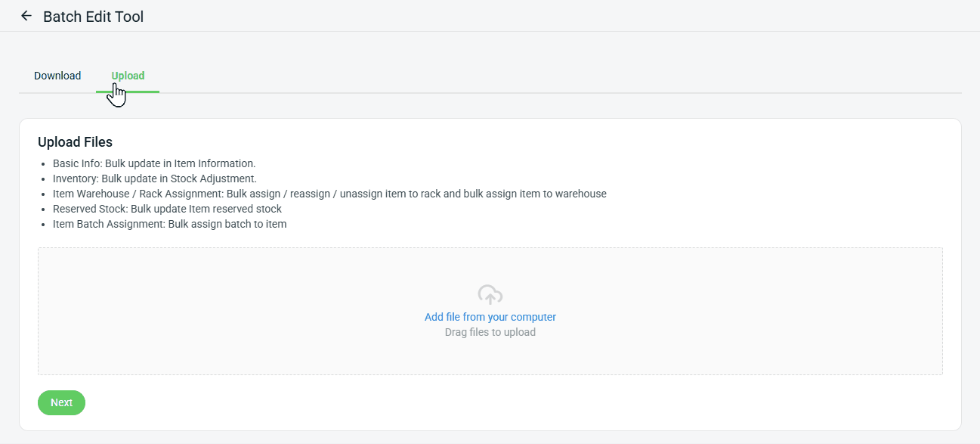Click the Reserved Stock description line
Viewport: 980px width, 444px height.
167,209
